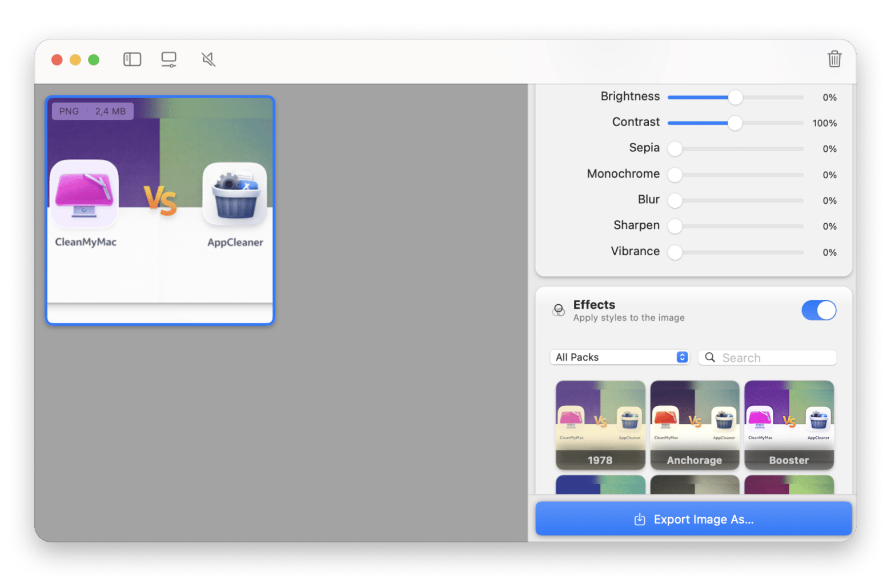
Task: Close the window with red button
Action: [x=57, y=60]
